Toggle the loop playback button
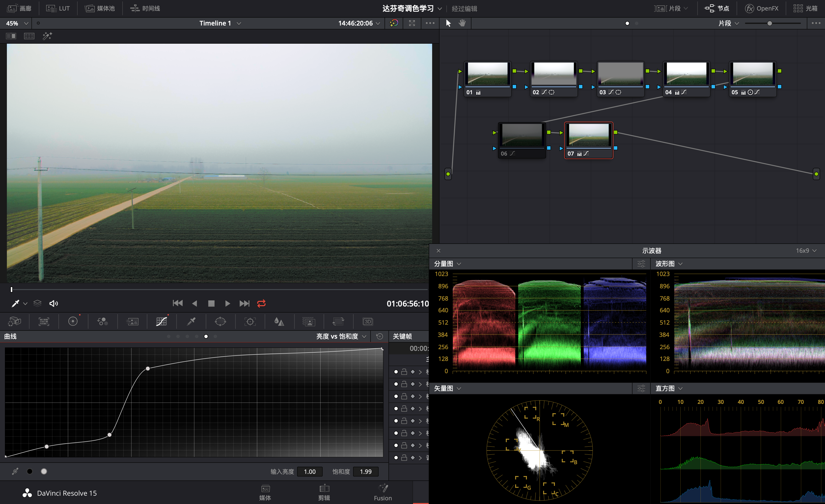825x504 pixels. (x=261, y=303)
